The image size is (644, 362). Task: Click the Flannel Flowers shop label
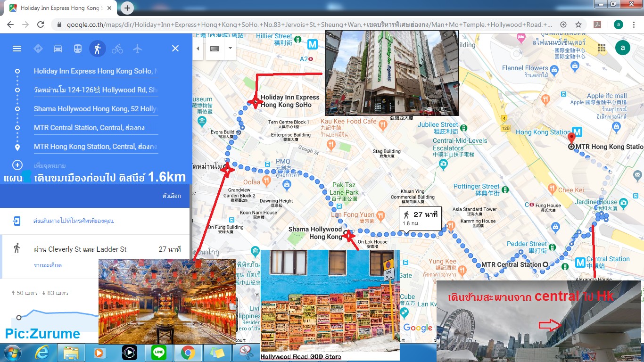coord(526,68)
